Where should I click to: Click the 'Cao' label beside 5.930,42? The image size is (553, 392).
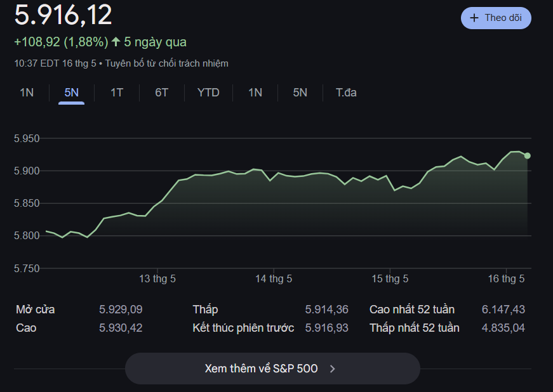[26, 328]
